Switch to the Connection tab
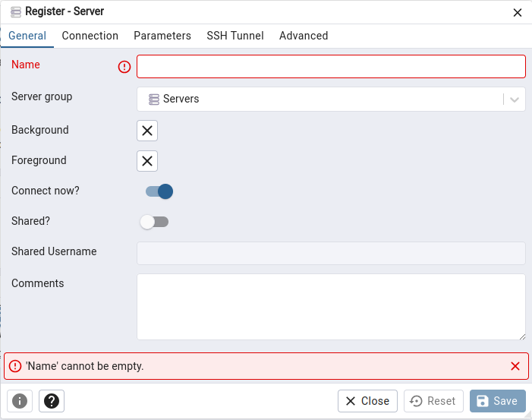This screenshot has width=532, height=420. [90, 36]
